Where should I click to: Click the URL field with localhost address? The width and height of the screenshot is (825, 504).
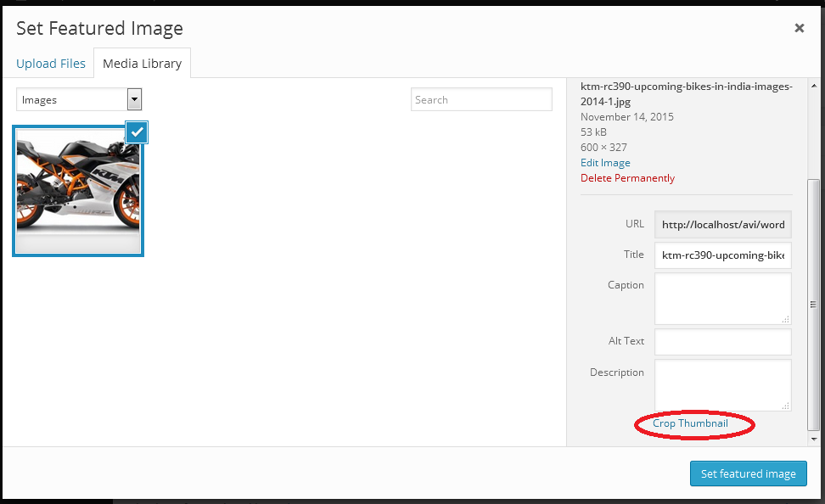723,225
